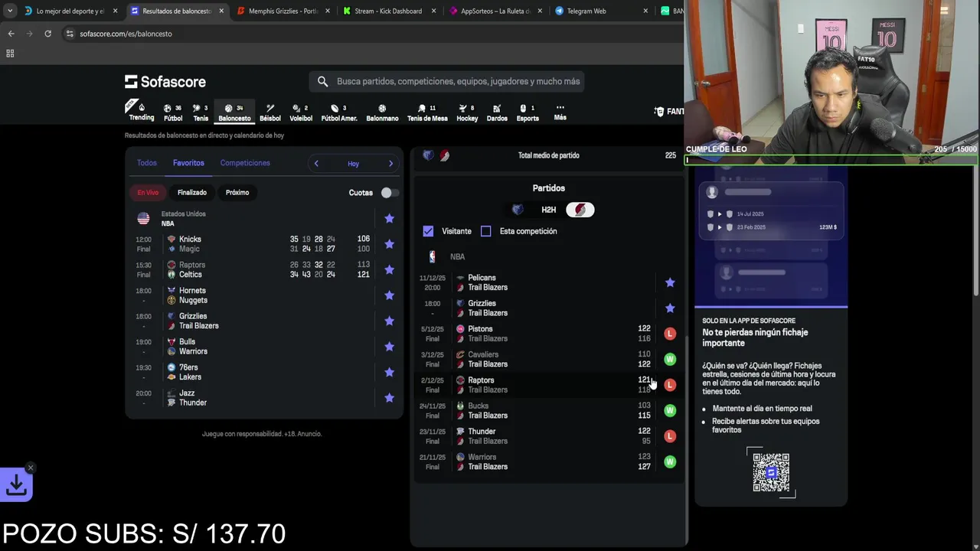Open the Chrome apps grid
Image resolution: width=980 pixels, height=551 pixels.
(10, 54)
